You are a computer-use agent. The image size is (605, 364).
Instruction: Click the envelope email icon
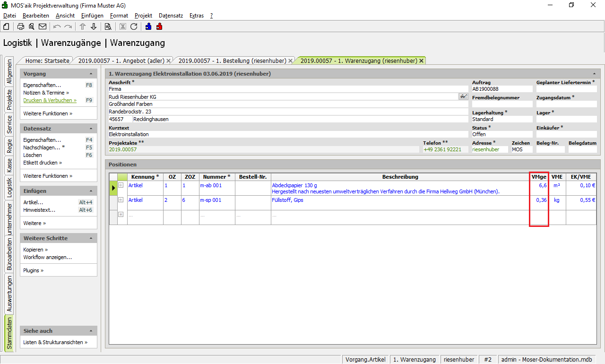click(43, 26)
